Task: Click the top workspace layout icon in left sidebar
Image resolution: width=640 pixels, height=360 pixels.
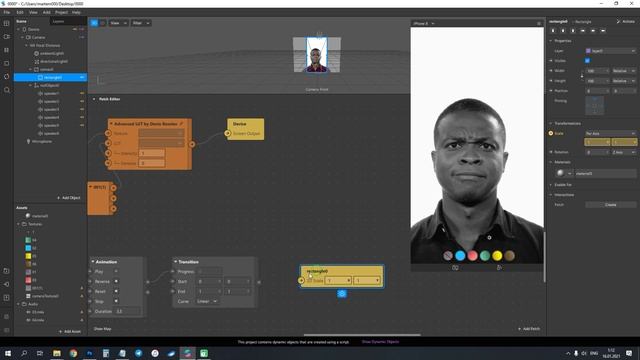Action: 7,24
